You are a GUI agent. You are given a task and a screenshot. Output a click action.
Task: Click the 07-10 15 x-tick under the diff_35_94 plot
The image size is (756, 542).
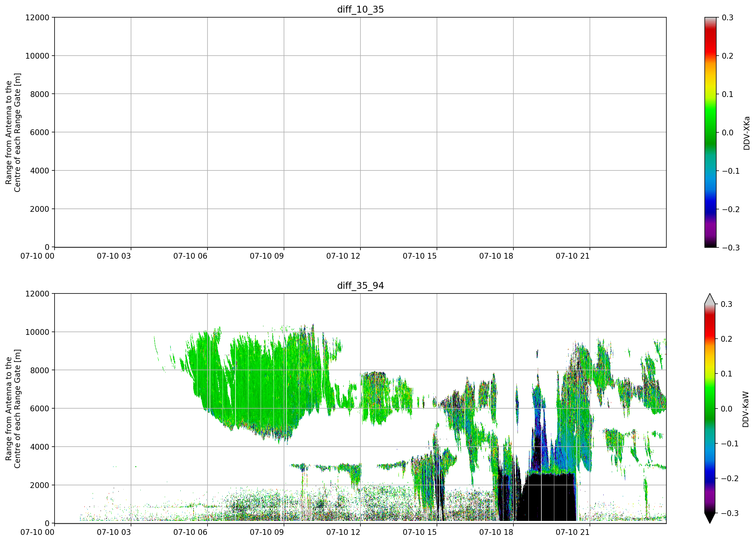(x=420, y=532)
